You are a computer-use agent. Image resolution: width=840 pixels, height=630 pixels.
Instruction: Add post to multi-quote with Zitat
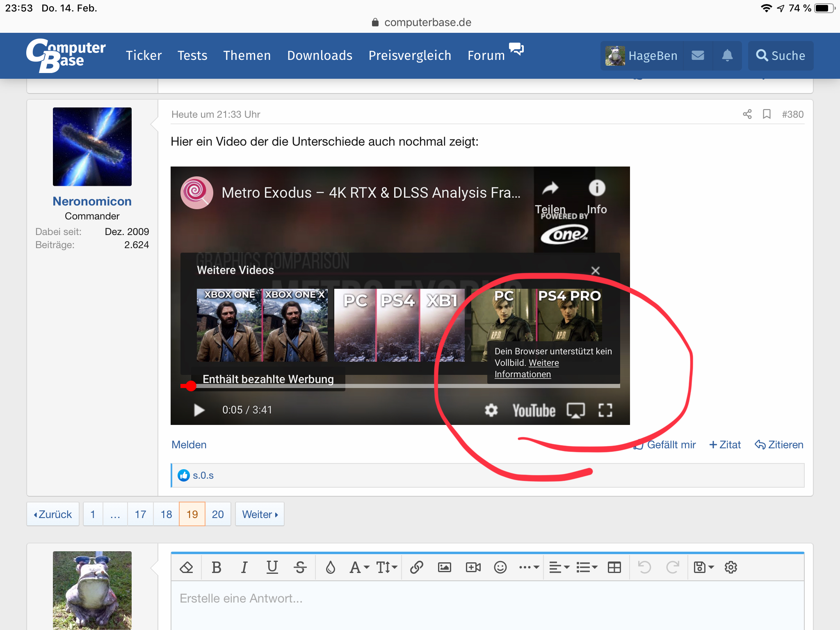pos(725,445)
